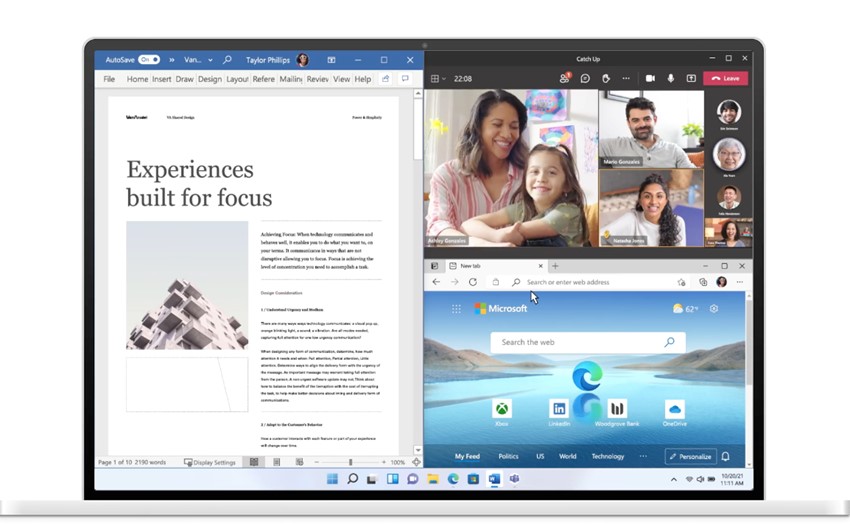
Task: Open the Windows Start button on taskbar
Action: click(x=332, y=479)
